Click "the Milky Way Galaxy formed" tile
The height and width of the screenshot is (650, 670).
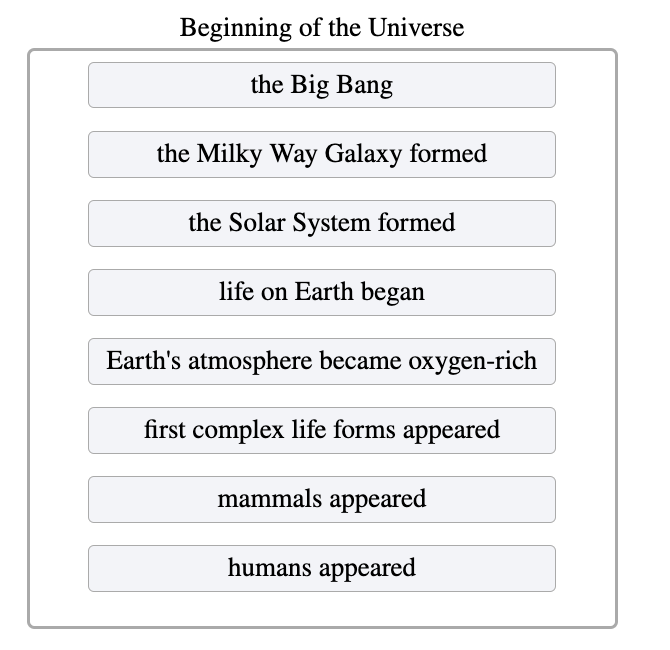pyautogui.click(x=322, y=154)
